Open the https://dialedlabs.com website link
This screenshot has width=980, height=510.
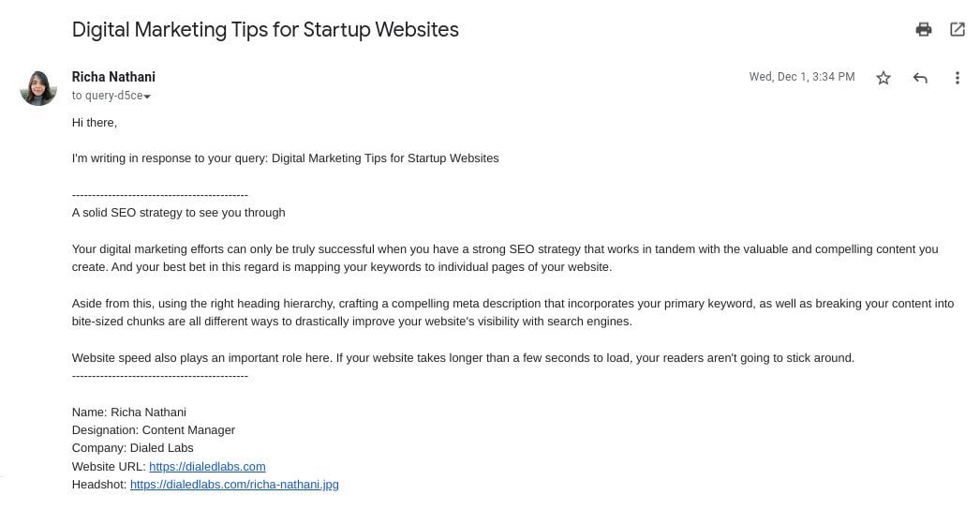207,466
